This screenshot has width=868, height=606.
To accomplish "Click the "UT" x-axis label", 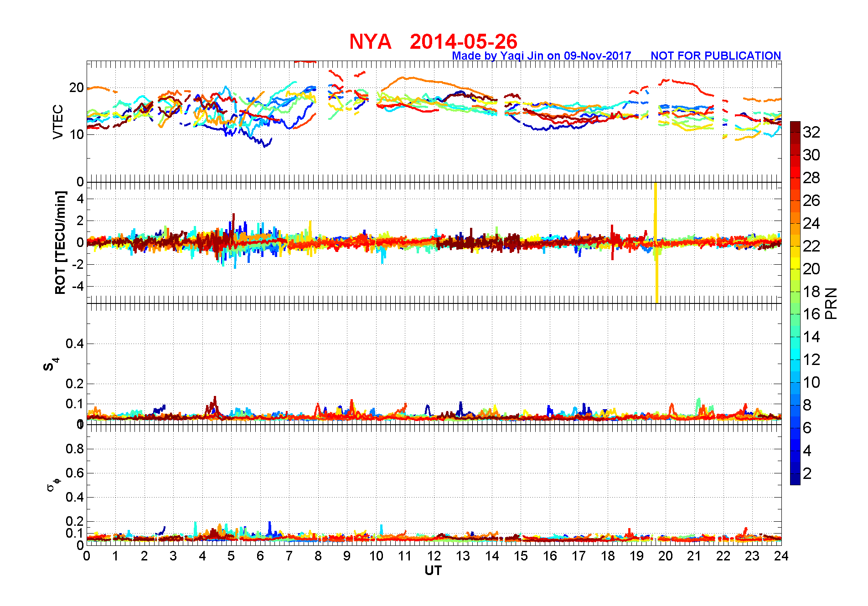I will (x=433, y=571).
